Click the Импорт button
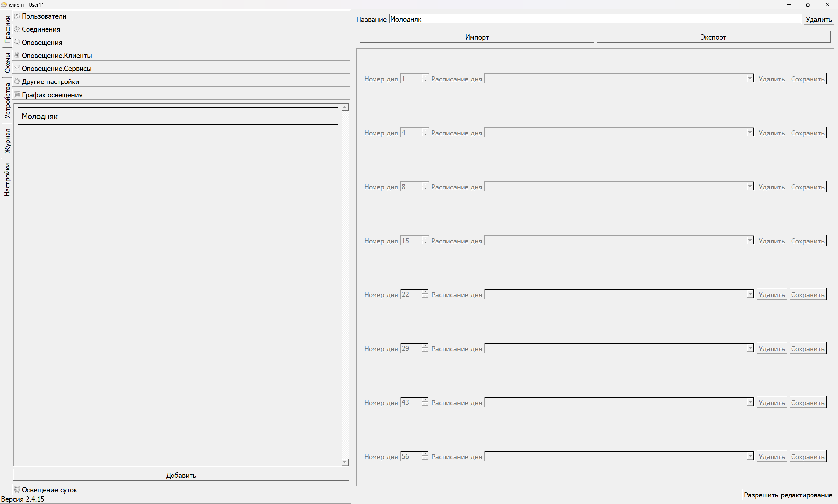The image size is (838, 504). pos(477,37)
